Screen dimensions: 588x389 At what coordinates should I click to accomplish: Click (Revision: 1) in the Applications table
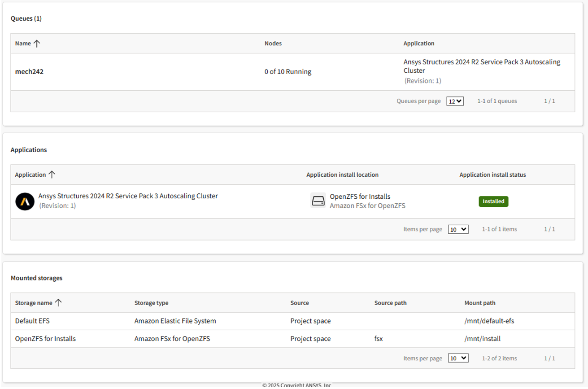[x=57, y=205]
